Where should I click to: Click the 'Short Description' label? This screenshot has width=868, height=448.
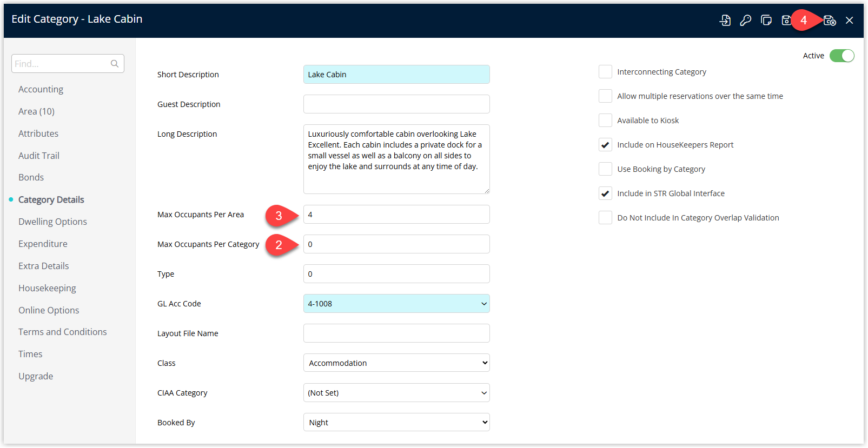(188, 75)
